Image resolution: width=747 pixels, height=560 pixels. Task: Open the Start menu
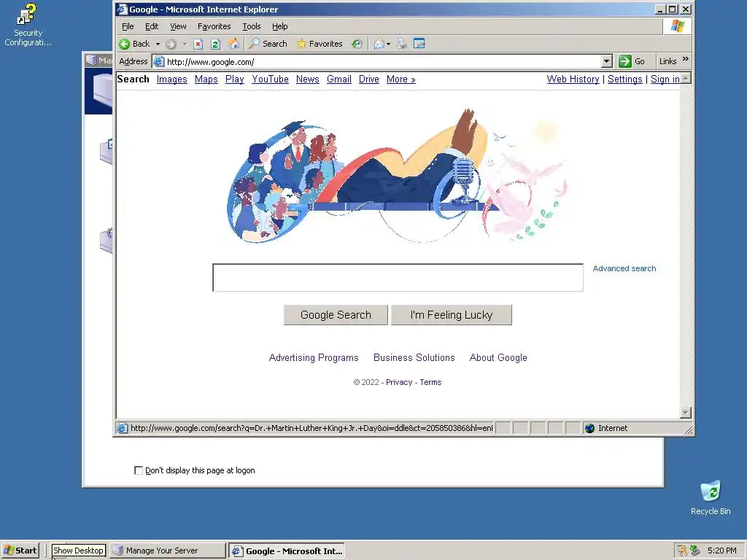[x=20, y=551]
